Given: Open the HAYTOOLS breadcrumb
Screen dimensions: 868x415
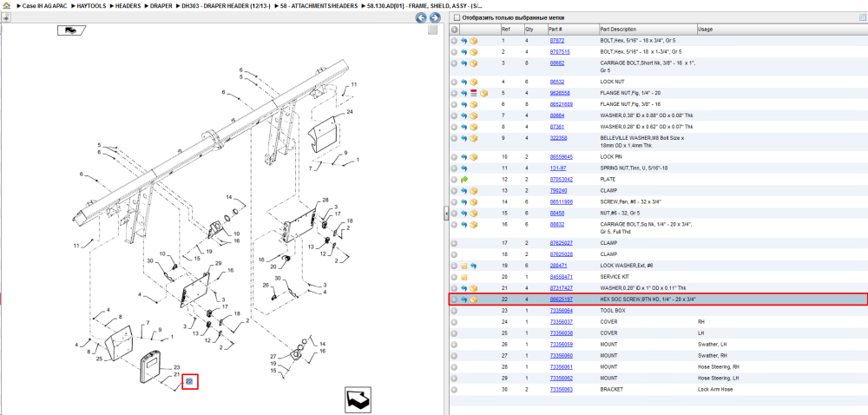Looking at the screenshot, I should [90, 5].
